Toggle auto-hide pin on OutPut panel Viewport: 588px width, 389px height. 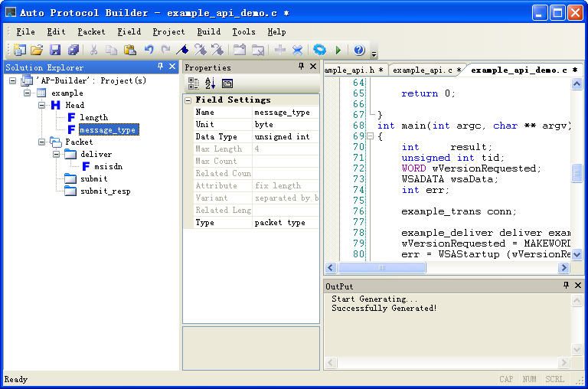click(567, 286)
